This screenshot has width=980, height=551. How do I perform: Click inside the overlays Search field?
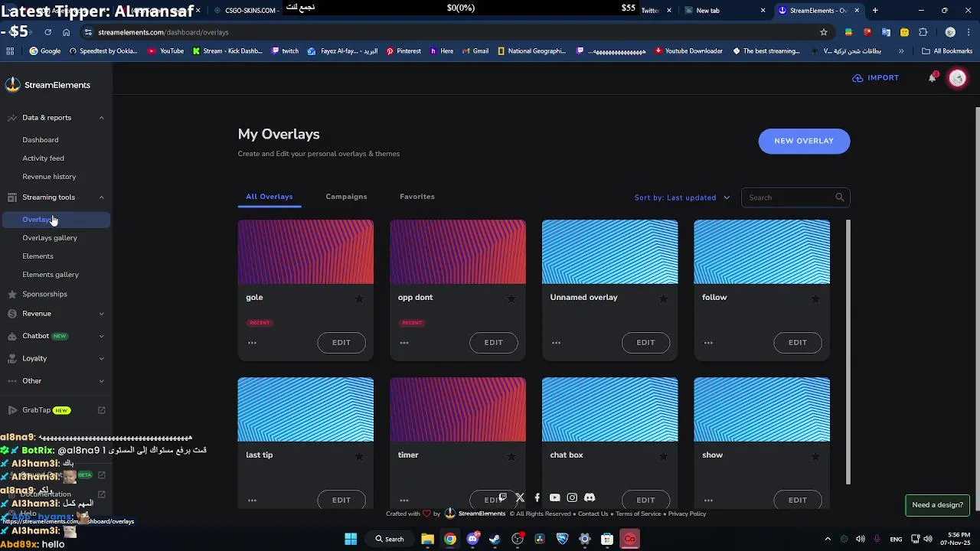(795, 197)
